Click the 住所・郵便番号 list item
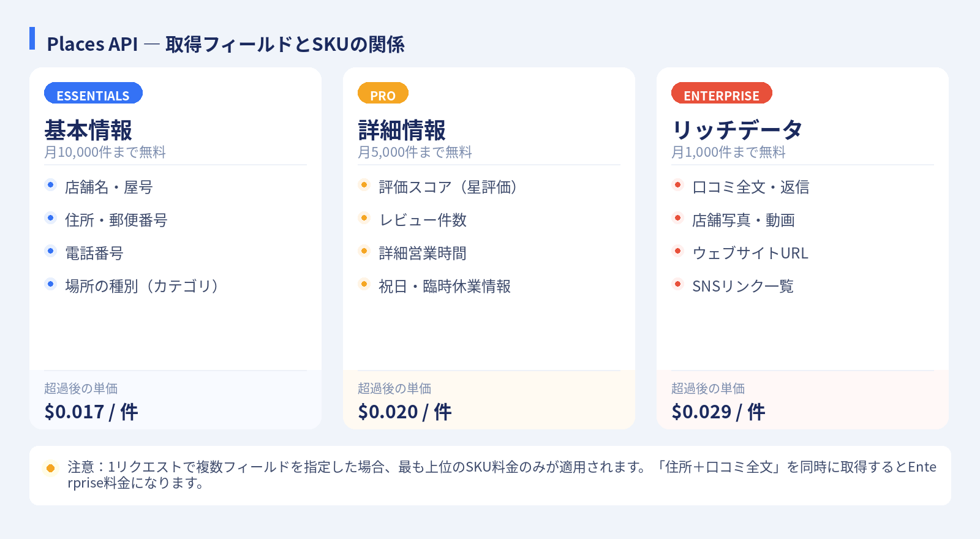Screen dimensions: 980x539 (116, 220)
